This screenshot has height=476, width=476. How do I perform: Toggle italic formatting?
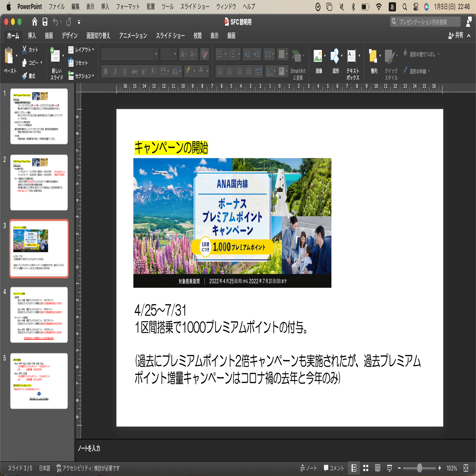pyautogui.click(x=115, y=72)
